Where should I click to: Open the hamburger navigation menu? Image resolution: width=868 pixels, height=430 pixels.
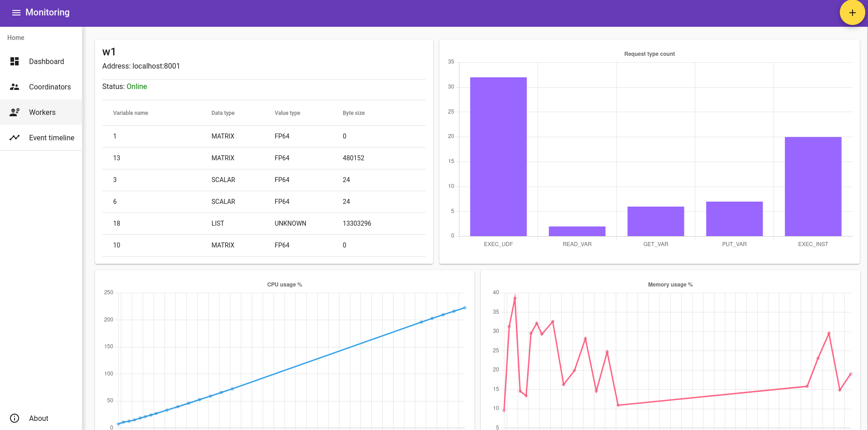(16, 13)
